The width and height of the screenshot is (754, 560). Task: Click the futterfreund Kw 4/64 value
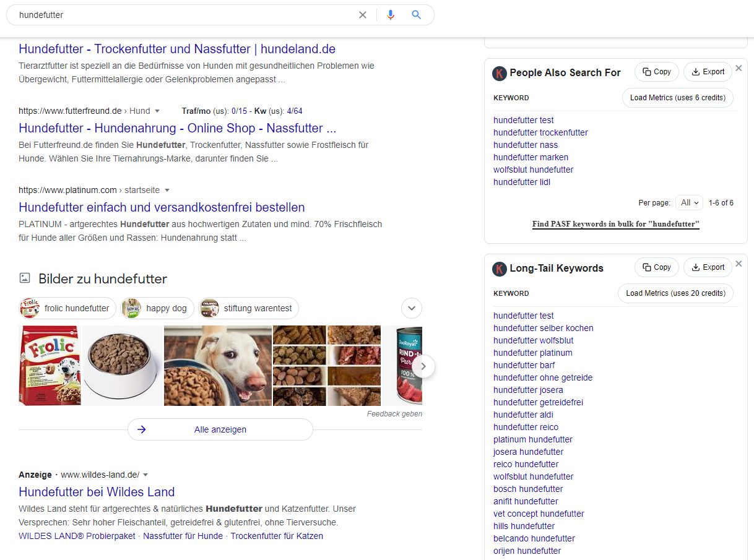point(295,111)
